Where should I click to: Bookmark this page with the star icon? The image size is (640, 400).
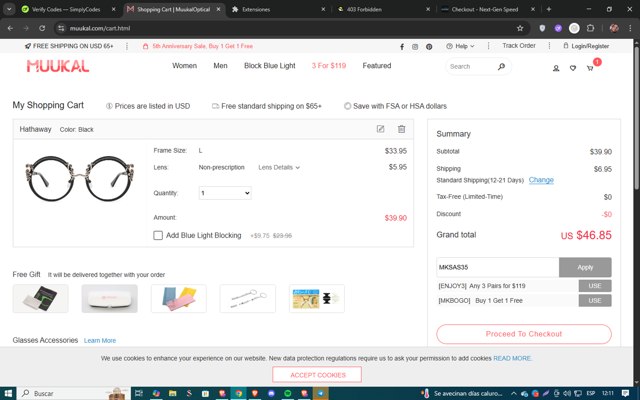[520, 28]
